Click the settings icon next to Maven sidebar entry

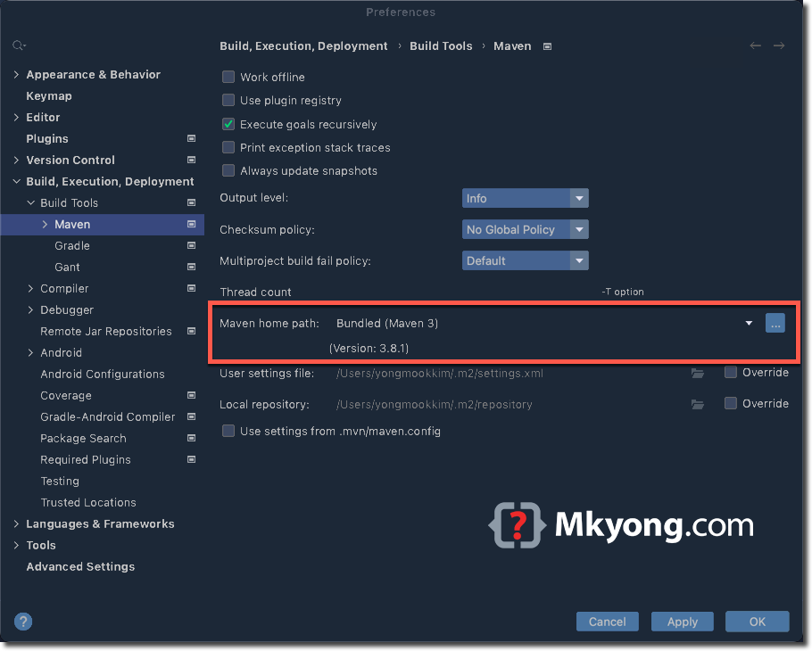(191, 224)
